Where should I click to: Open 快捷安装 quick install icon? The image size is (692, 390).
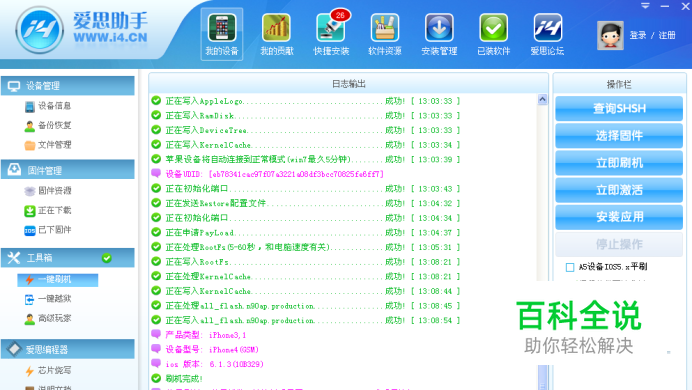pos(331,34)
